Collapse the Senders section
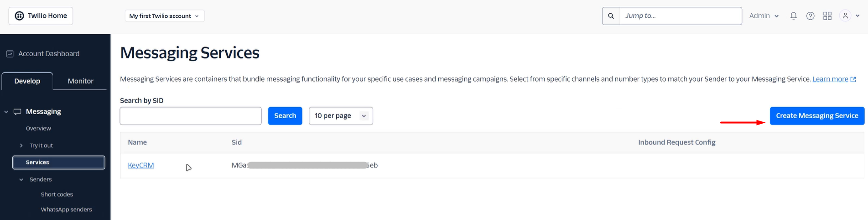868x220 pixels. point(21,180)
